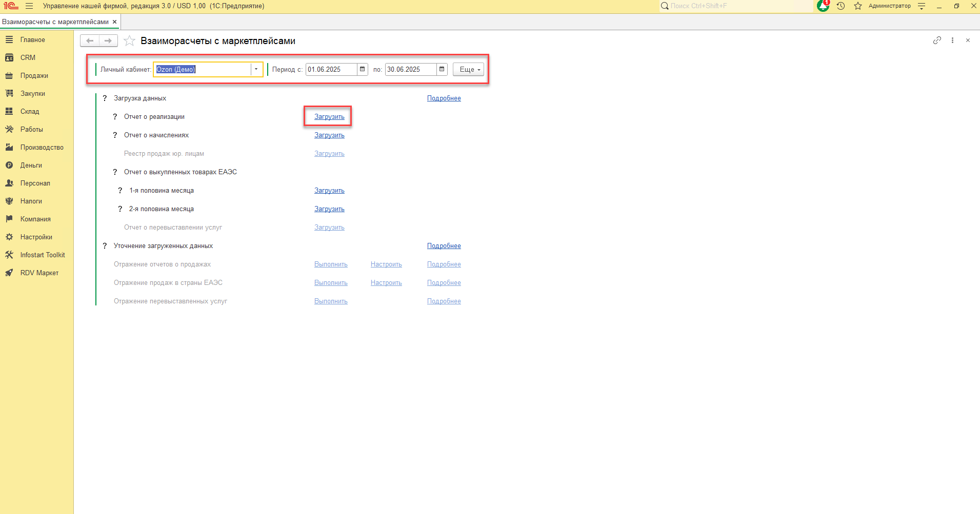This screenshot has height=514, width=980.
Task: Click Загрузить for 1-я половина месяца
Action: tap(329, 191)
